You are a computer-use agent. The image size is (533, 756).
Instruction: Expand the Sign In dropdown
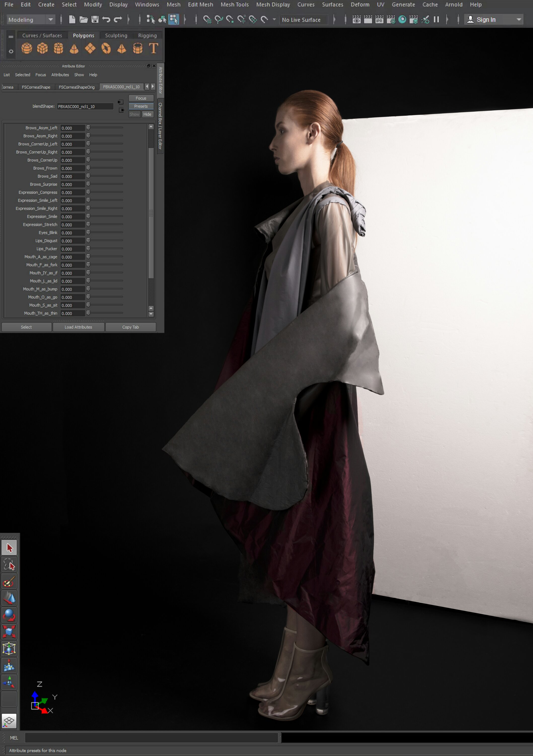[519, 20]
